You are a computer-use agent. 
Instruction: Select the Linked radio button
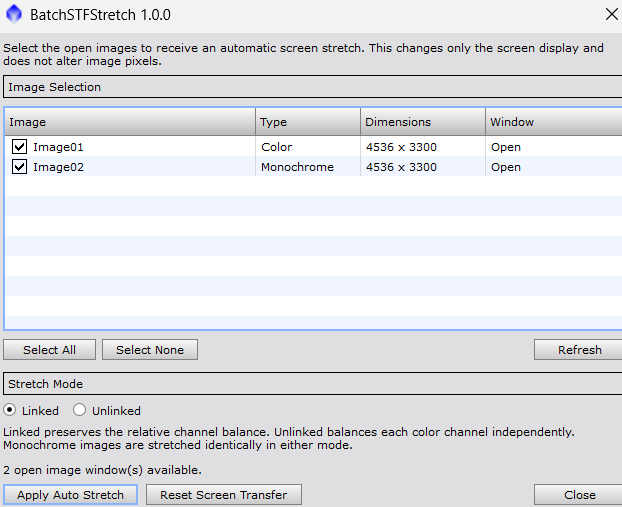point(10,410)
